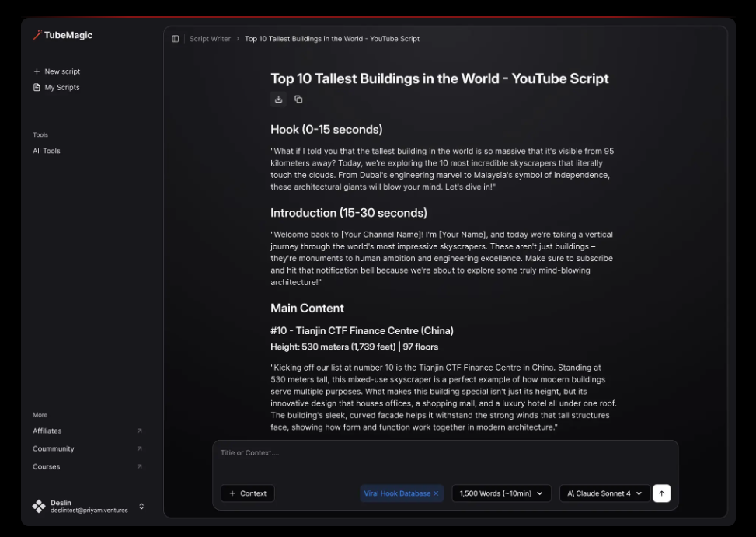Open the Claude Sonnet 4 model dropdown

604,493
